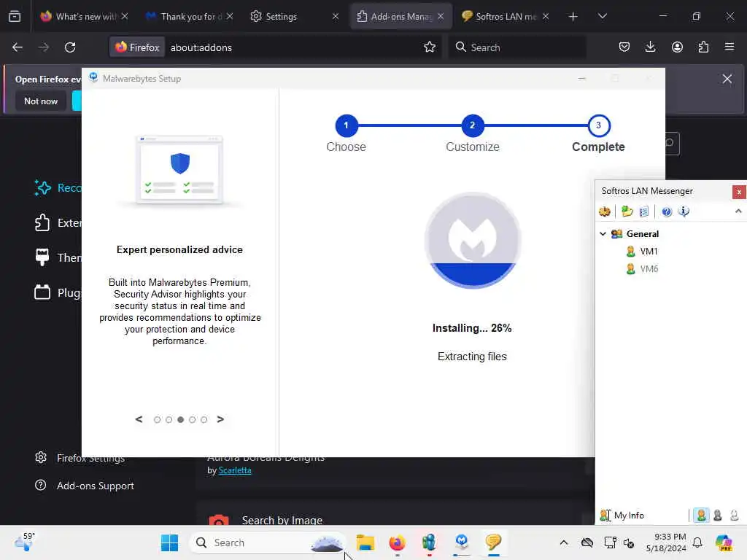The width and height of the screenshot is (747, 560).
Task: Collapse the Softros toolbar with the up chevron
Action: tap(738, 211)
